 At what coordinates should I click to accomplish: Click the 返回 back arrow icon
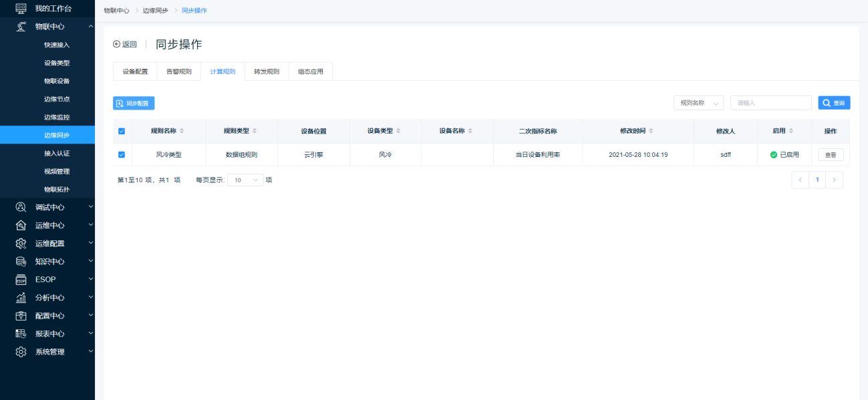pos(117,44)
